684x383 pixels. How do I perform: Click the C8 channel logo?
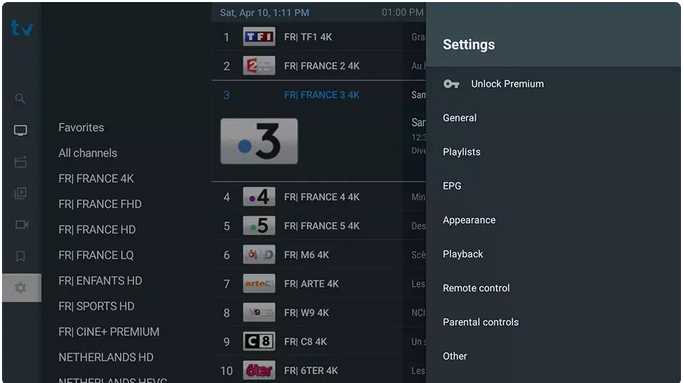(259, 342)
